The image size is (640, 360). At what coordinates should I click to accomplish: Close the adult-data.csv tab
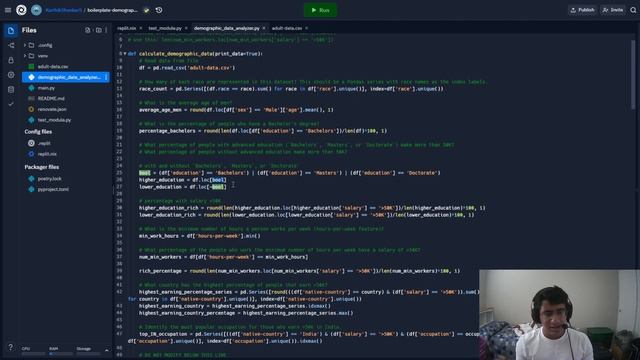point(307,28)
